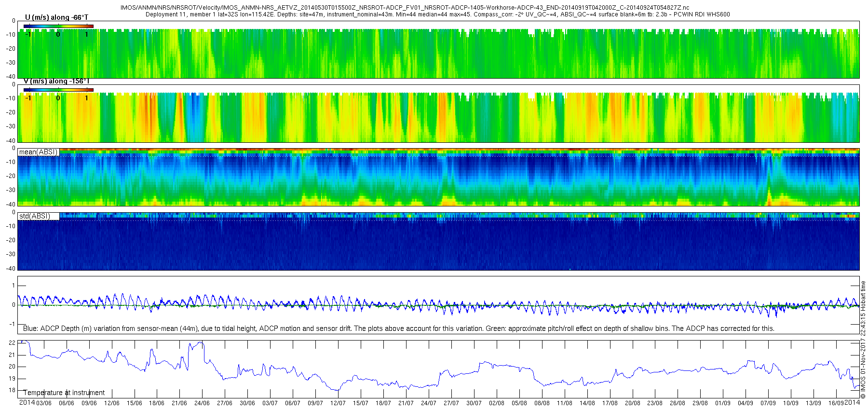868x410 pixels.
Task: Click the '2014' year label at axis start
Action: [27, 402]
